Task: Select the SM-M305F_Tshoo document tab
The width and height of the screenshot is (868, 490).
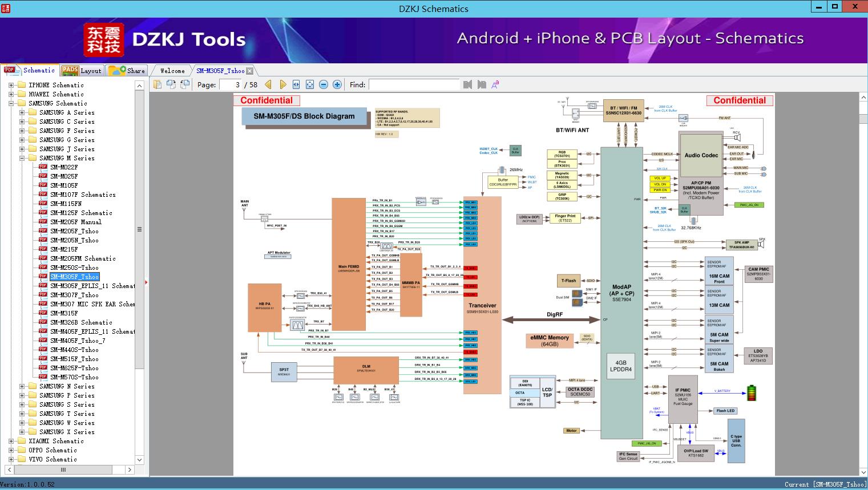Action: tap(220, 71)
